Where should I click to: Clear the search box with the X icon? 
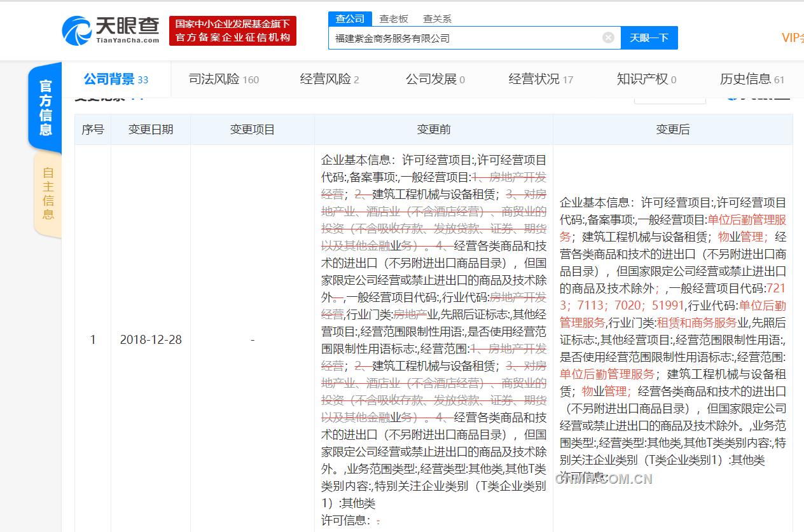(x=608, y=38)
